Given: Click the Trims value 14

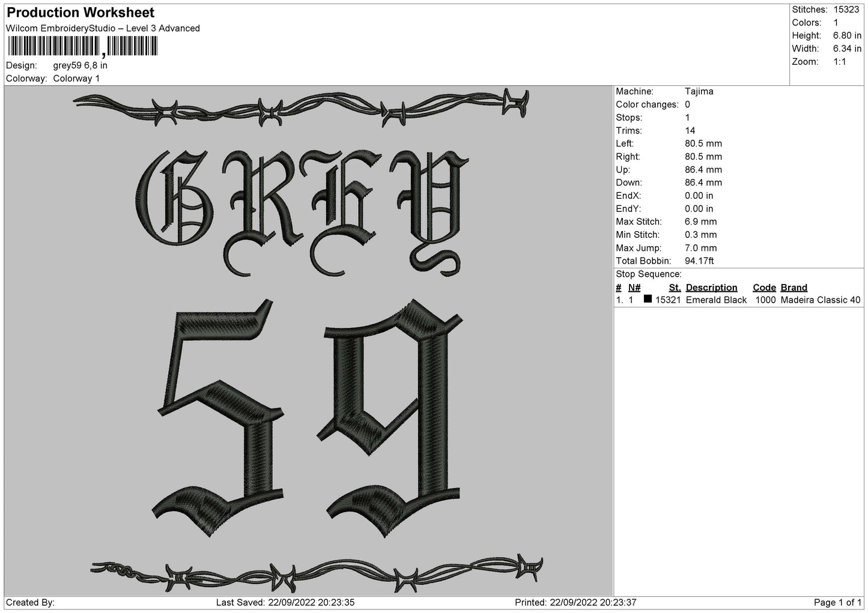Looking at the screenshot, I should pyautogui.click(x=690, y=130).
